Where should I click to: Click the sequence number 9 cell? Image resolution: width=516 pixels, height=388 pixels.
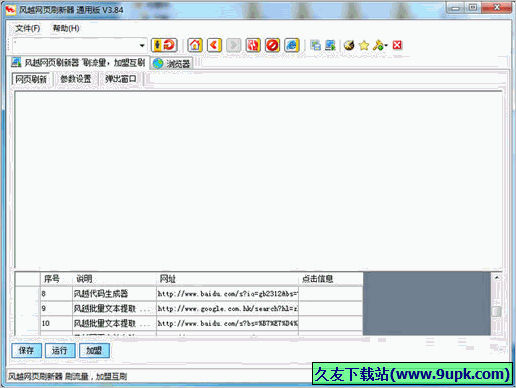coord(56,309)
